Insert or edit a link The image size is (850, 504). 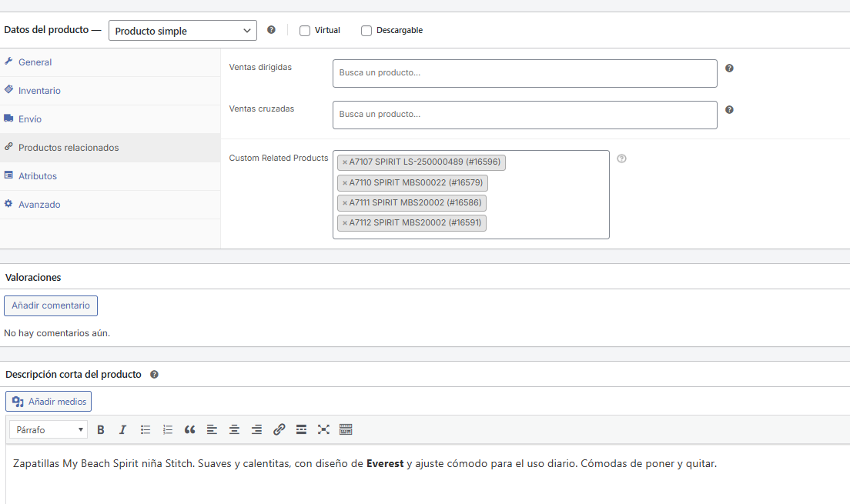click(x=279, y=429)
